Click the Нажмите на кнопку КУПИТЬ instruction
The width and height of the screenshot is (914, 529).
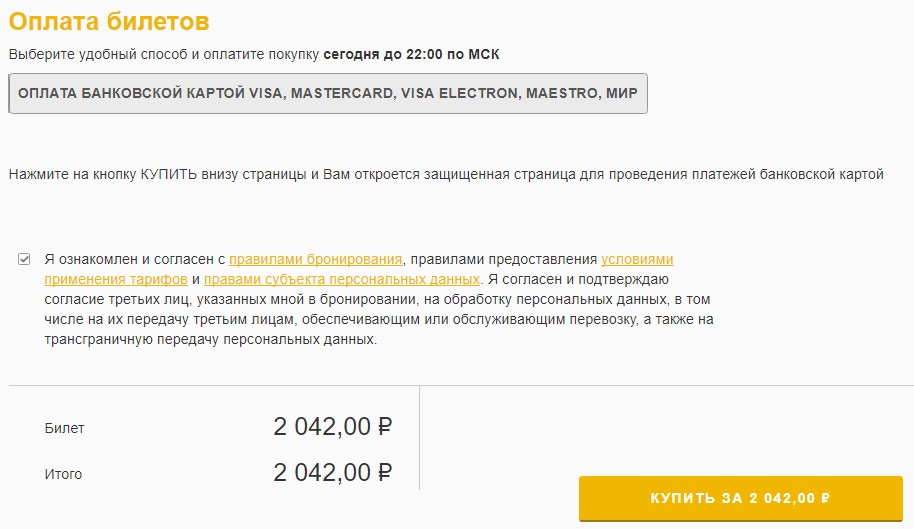(446, 174)
